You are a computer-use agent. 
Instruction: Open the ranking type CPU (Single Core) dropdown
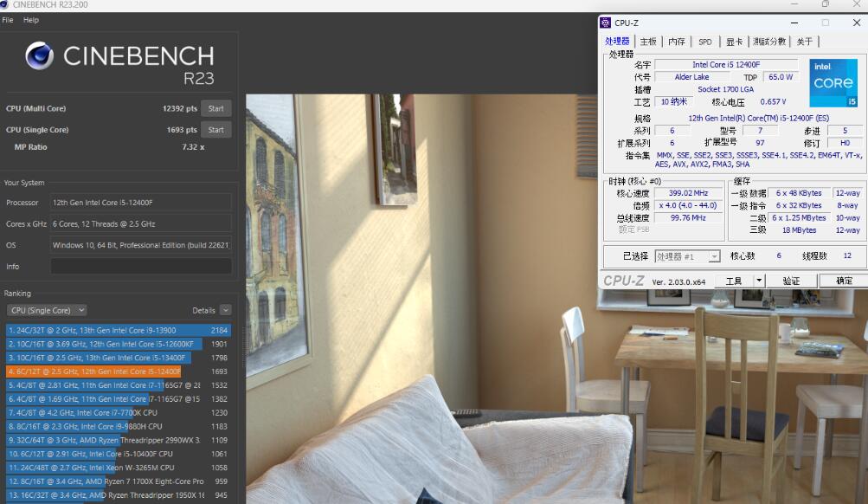[x=47, y=310]
